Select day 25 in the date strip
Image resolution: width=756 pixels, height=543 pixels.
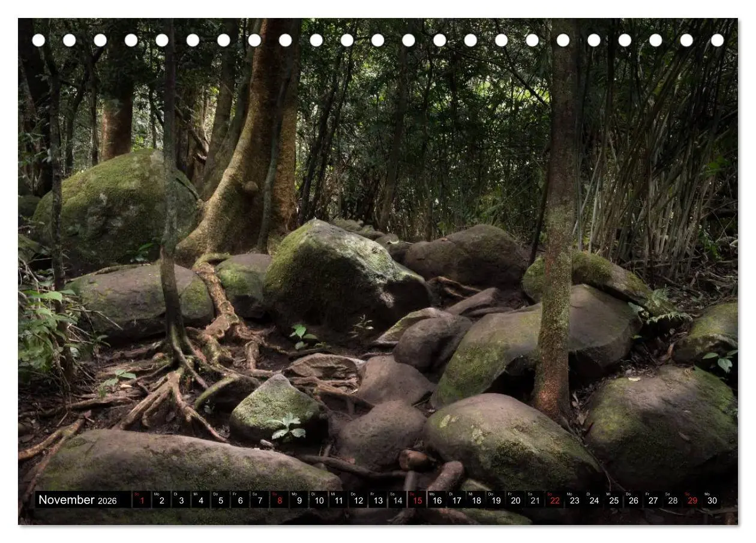[x=614, y=500]
